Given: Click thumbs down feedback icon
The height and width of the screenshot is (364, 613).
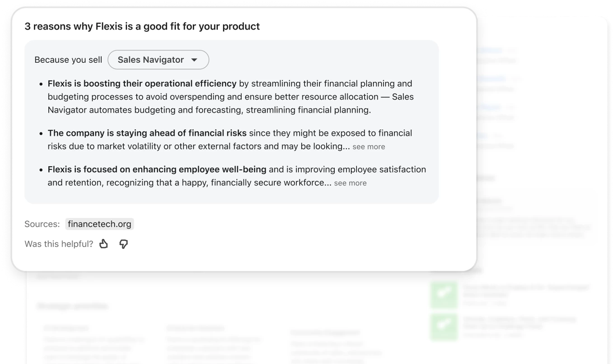Looking at the screenshot, I should coord(123,244).
